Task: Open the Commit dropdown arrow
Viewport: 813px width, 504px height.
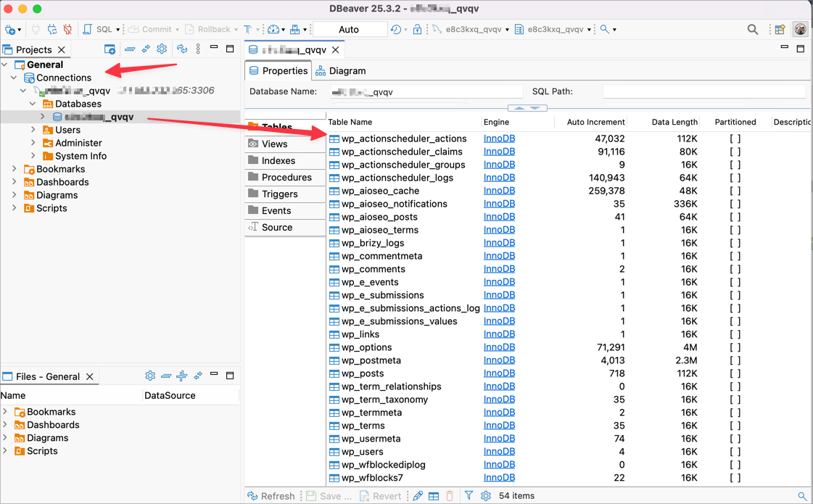Action: click(x=178, y=29)
